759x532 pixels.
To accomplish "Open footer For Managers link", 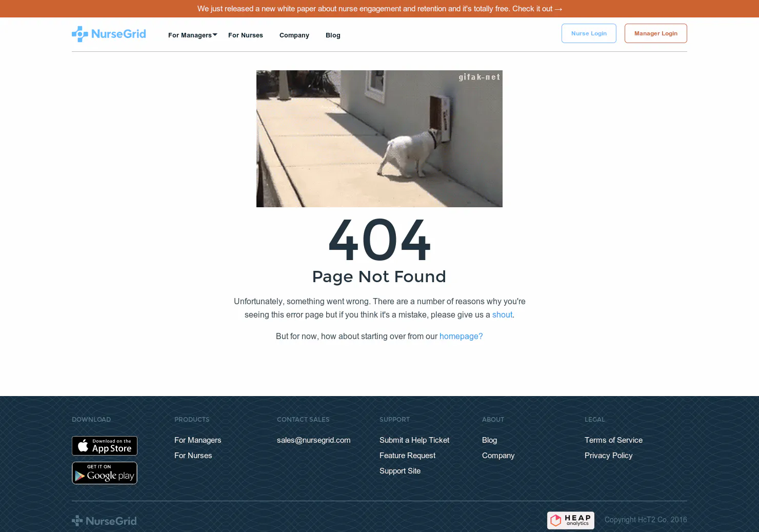I will tap(198, 440).
